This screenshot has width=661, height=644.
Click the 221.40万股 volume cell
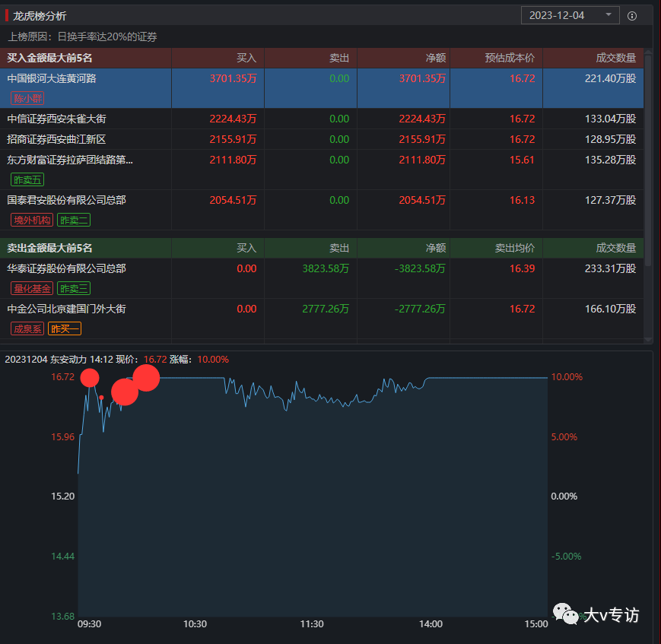coord(610,79)
